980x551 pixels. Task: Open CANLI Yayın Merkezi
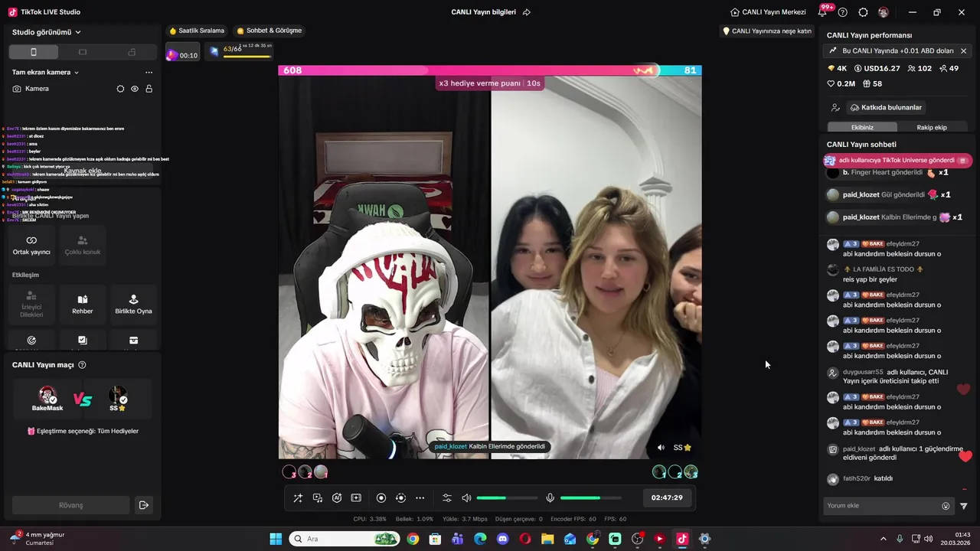pos(768,12)
